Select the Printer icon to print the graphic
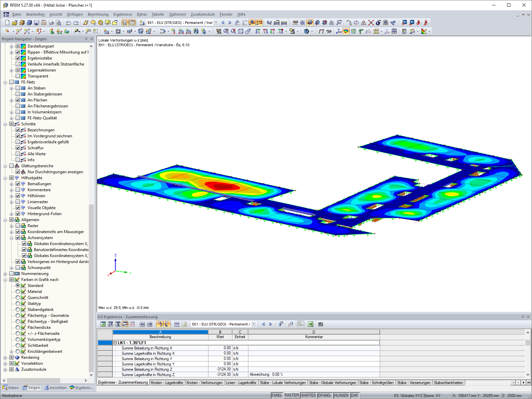532x399 pixels. pyautogui.click(x=51, y=23)
